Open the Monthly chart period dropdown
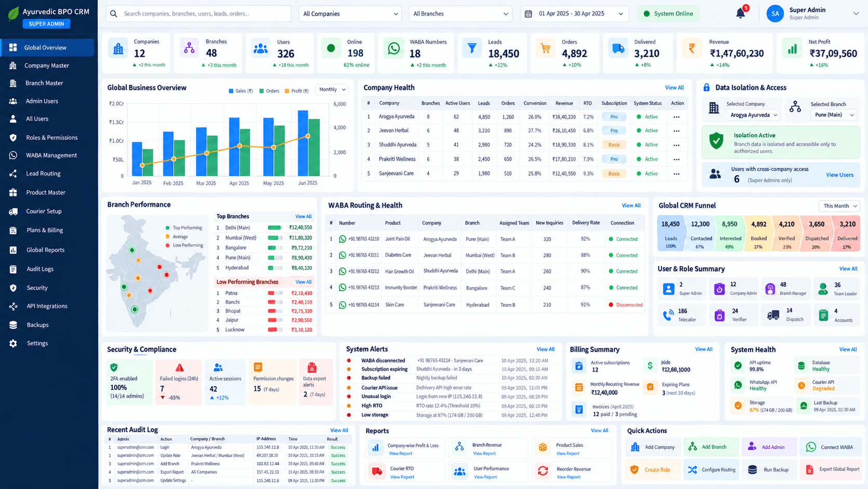The height and width of the screenshot is (489, 868). pyautogui.click(x=332, y=89)
